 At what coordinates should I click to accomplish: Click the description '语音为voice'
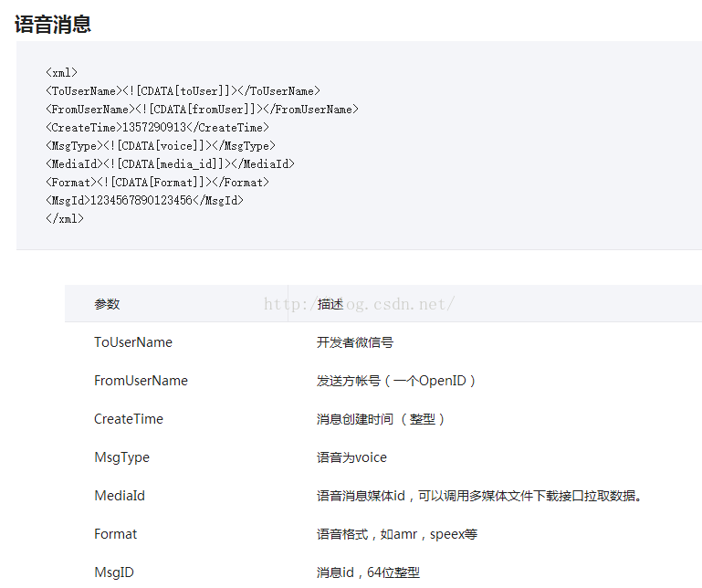pos(351,457)
